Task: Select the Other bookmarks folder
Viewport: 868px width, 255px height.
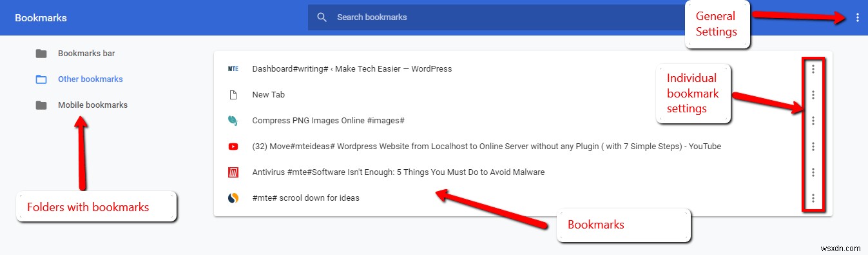Action: click(x=90, y=79)
